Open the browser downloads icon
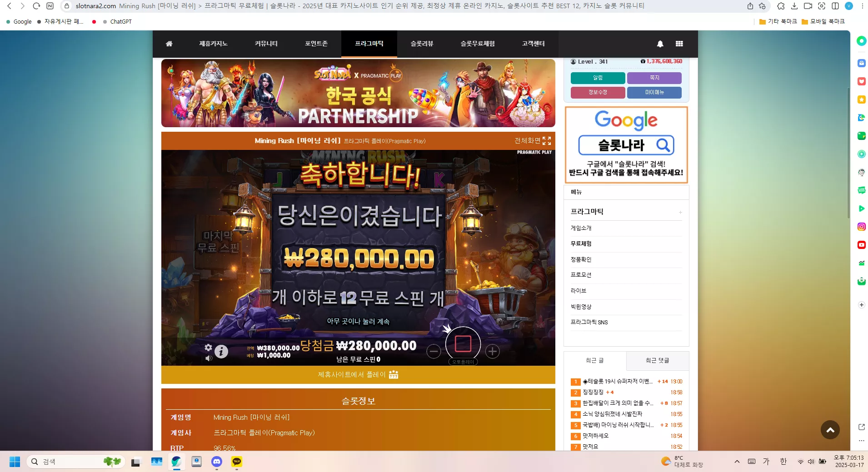The height and width of the screenshot is (472, 868). coord(794,6)
